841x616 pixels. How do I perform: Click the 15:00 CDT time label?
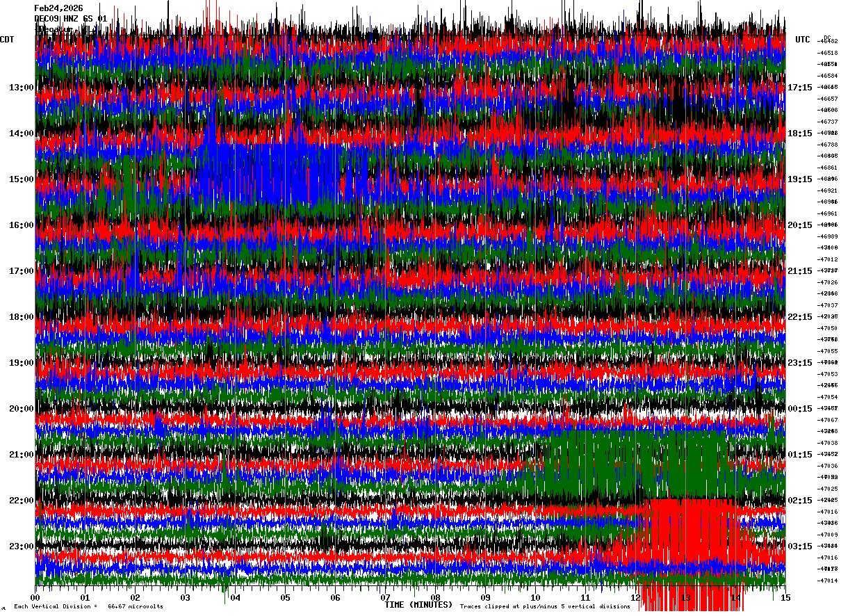[x=22, y=179]
